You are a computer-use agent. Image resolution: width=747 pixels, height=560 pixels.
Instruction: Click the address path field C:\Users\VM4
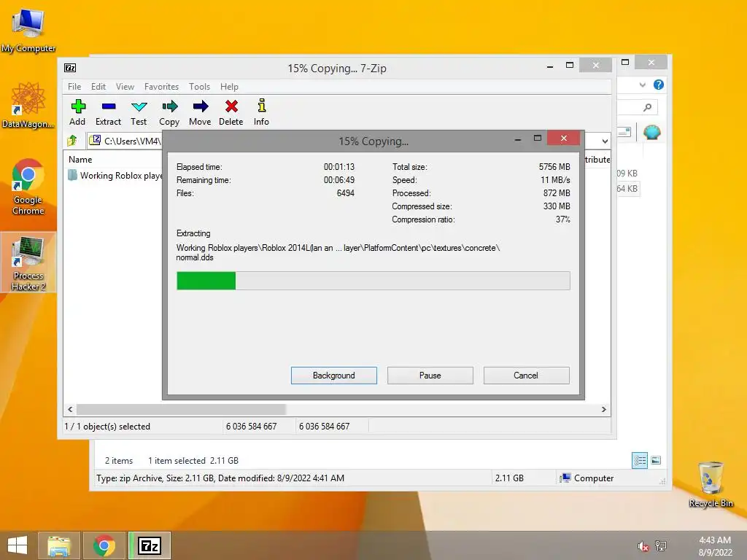click(126, 141)
